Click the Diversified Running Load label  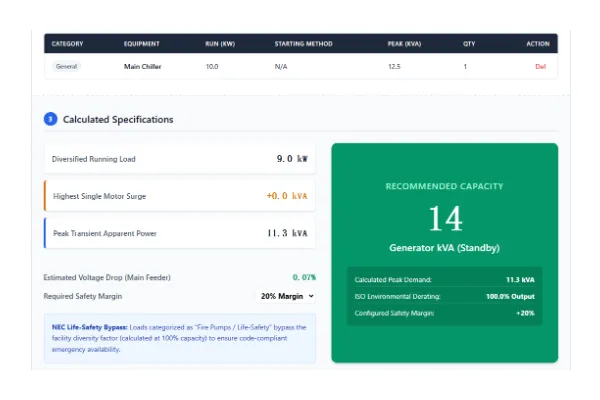coord(93,159)
